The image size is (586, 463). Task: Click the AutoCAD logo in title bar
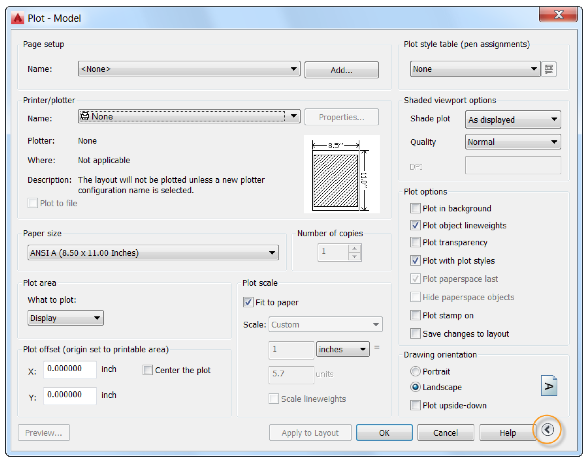point(17,18)
